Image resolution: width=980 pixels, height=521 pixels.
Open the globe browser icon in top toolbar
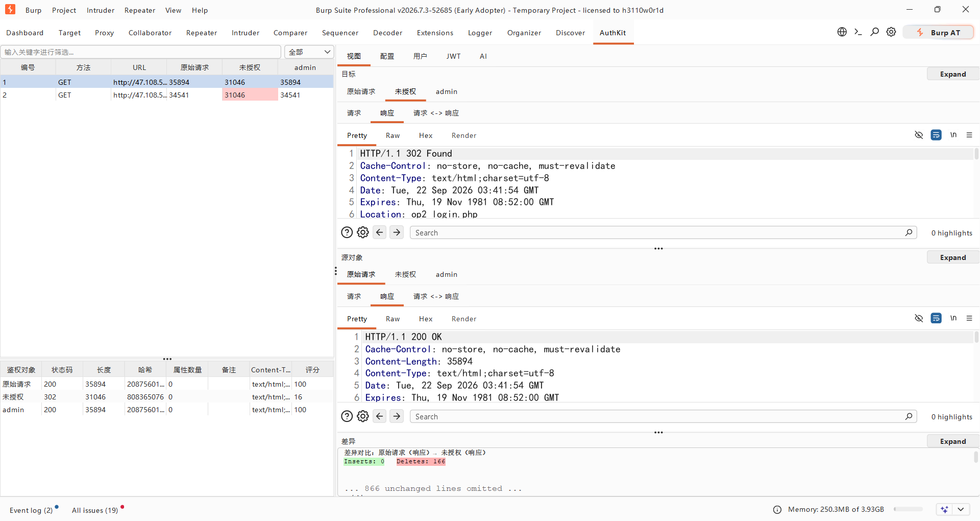click(842, 32)
